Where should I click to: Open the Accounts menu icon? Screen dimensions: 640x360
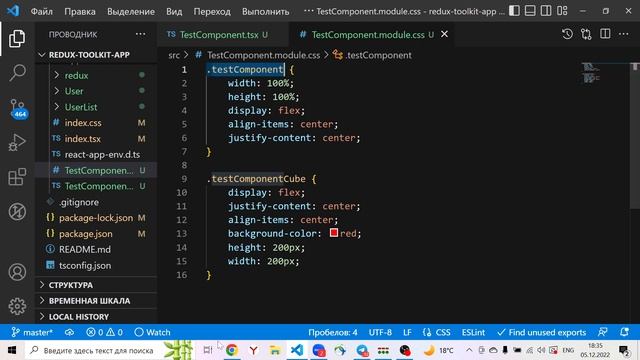click(x=17, y=272)
